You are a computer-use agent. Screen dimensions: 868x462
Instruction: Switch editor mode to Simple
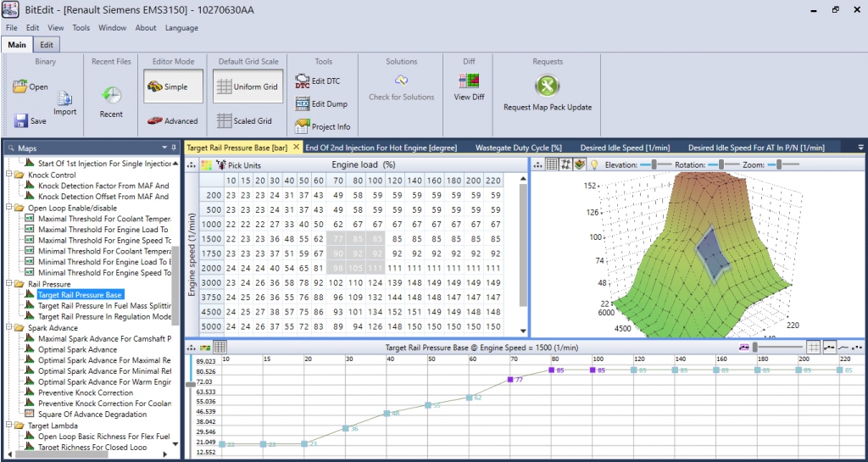(173, 86)
